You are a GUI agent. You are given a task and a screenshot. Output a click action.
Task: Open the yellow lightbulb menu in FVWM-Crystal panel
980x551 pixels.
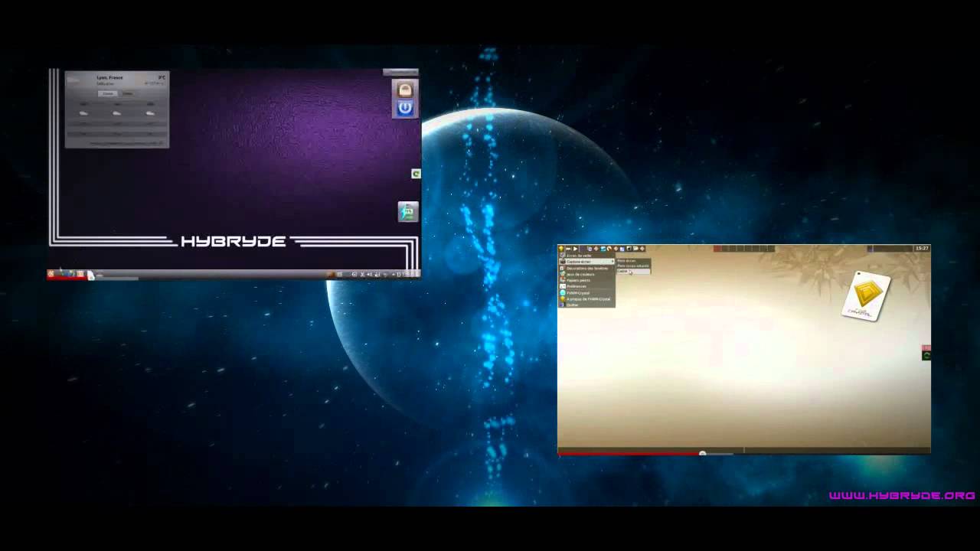click(x=561, y=249)
